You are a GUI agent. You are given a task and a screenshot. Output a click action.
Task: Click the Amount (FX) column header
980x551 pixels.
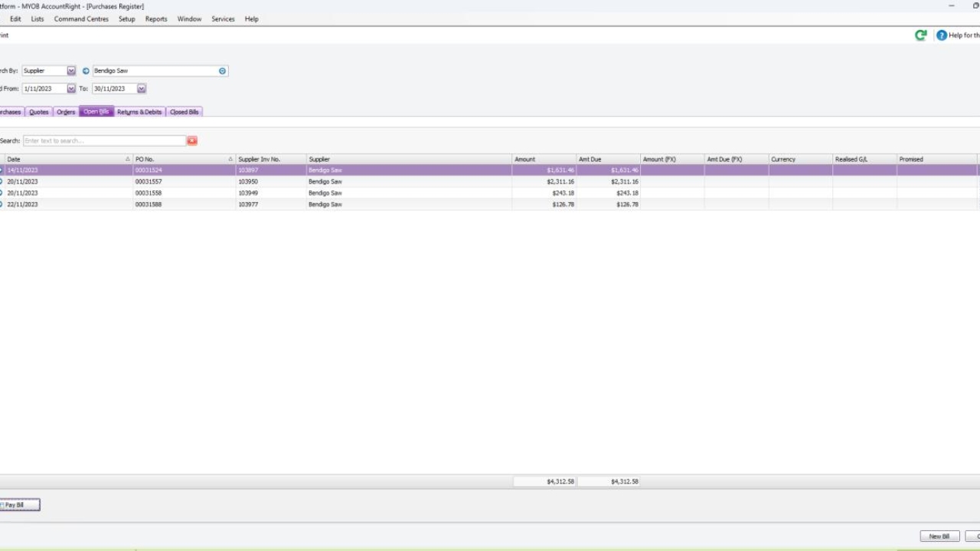coord(673,159)
